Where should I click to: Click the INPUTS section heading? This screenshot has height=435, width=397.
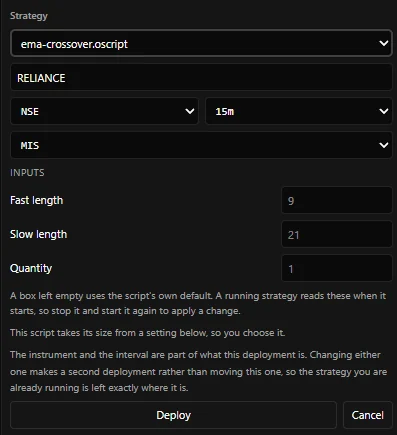(x=27, y=172)
